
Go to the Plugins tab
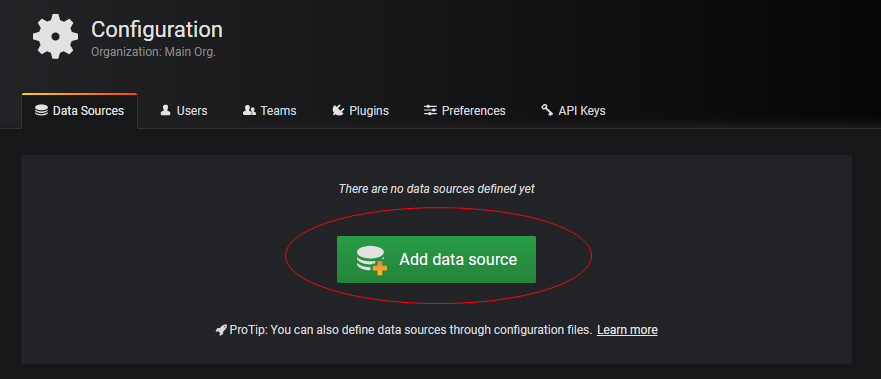pos(360,111)
